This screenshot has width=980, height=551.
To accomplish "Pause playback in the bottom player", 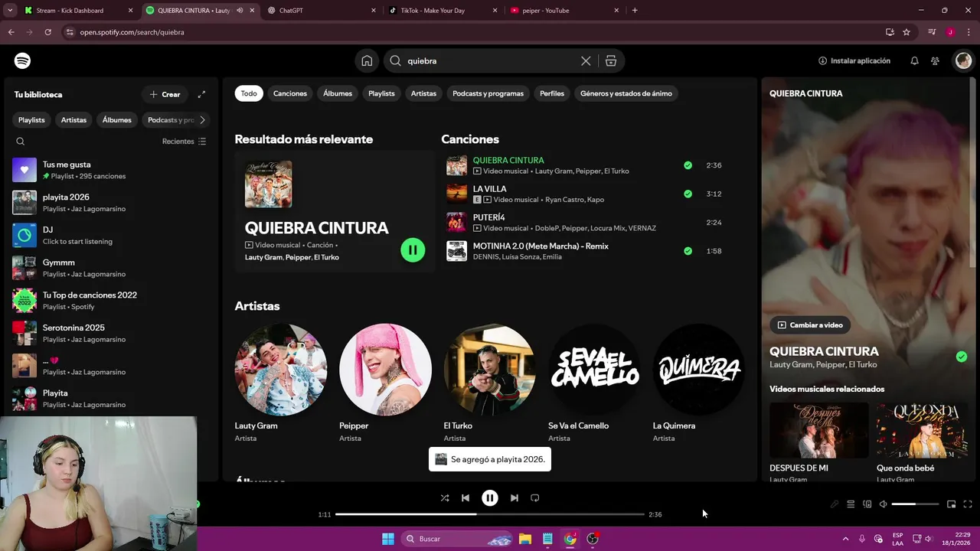I will [x=490, y=497].
